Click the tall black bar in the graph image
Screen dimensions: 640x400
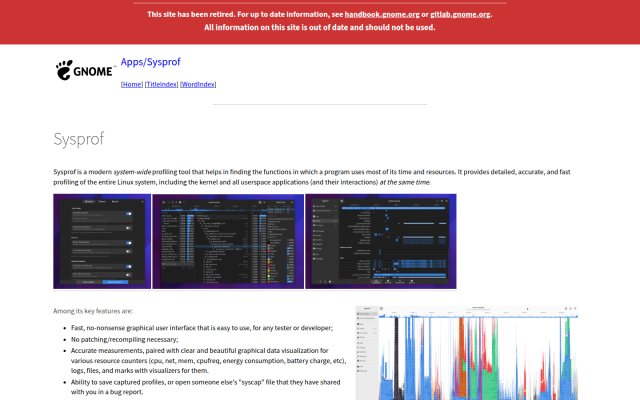coord(396,358)
